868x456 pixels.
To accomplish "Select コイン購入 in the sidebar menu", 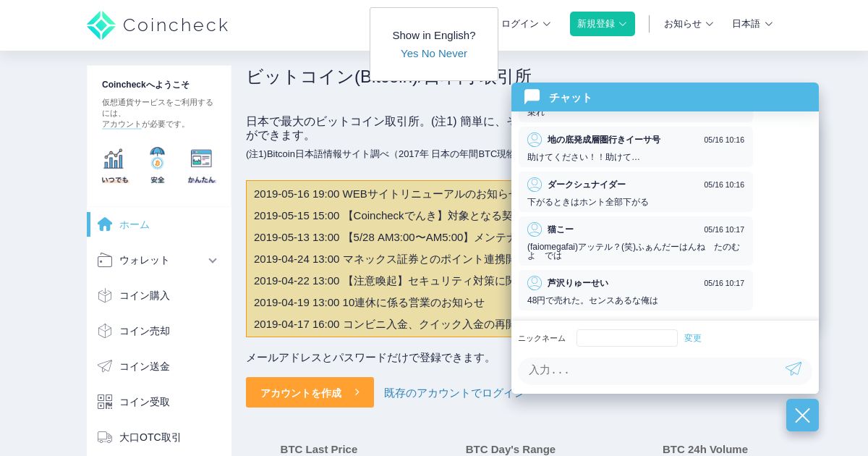I will point(159,295).
